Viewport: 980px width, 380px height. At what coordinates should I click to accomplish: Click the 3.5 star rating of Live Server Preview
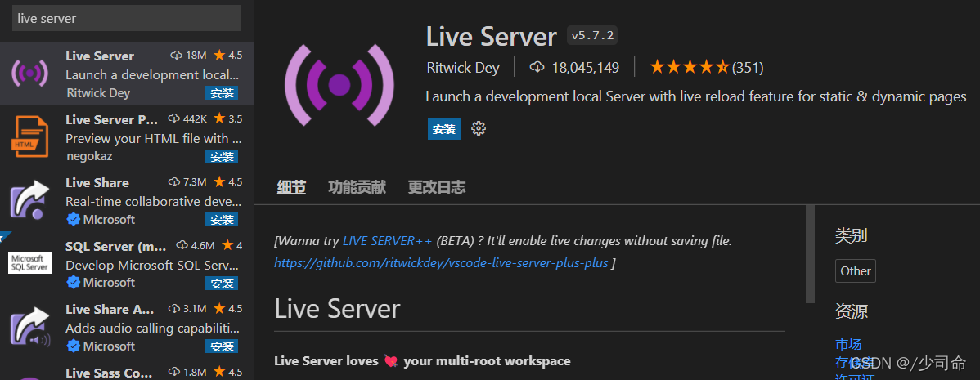pyautogui.click(x=228, y=118)
